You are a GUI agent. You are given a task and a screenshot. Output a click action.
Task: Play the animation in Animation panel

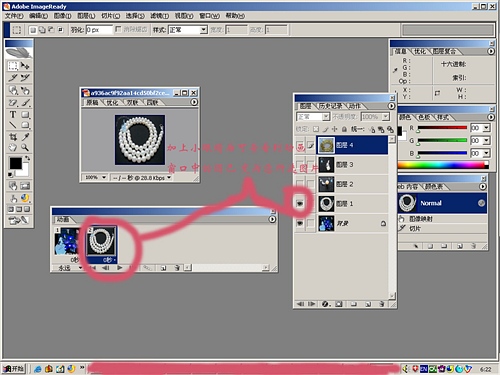[120, 267]
